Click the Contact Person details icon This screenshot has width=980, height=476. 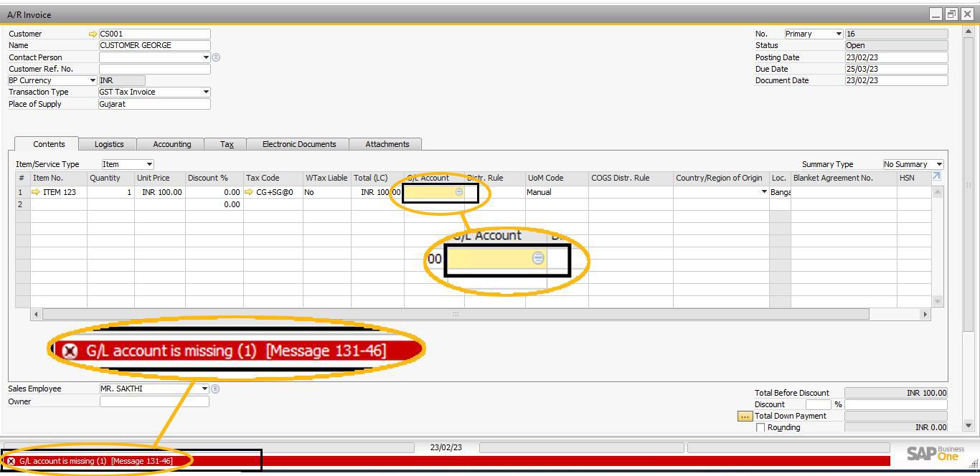[216, 57]
